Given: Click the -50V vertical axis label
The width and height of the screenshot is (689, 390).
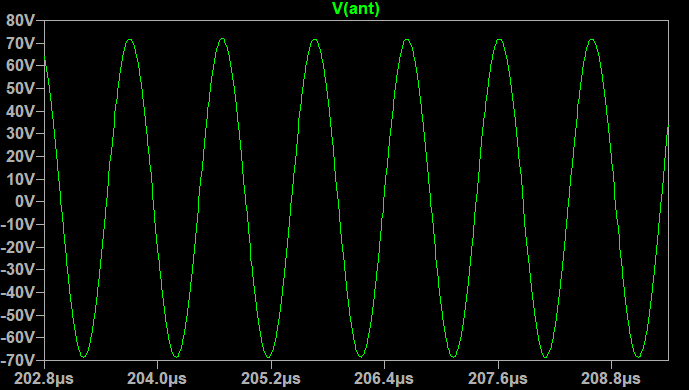Looking at the screenshot, I should click(x=18, y=315).
